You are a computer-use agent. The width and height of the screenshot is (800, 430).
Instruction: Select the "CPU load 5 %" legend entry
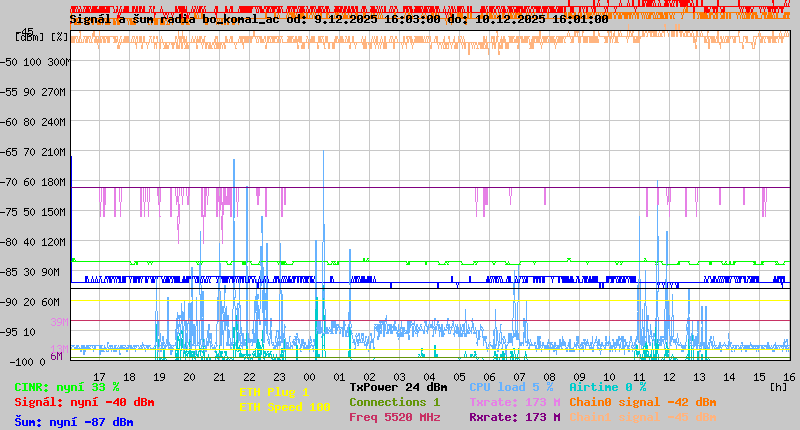click(511, 387)
